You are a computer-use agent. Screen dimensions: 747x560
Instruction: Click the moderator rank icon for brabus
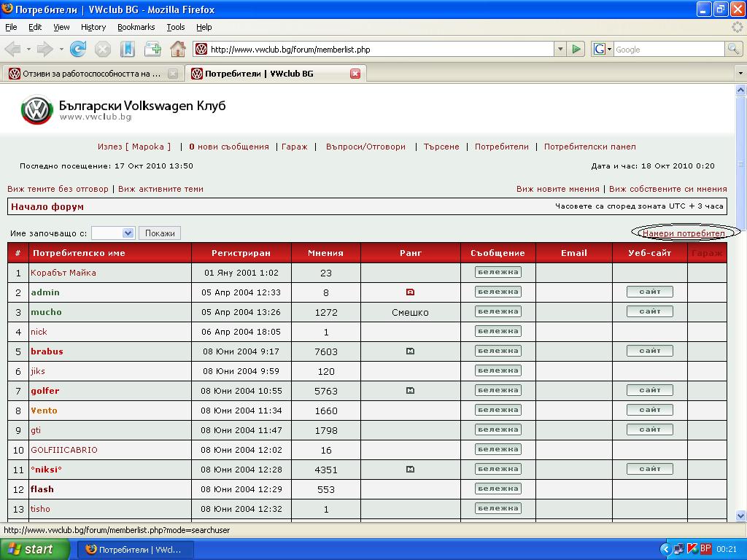410,351
